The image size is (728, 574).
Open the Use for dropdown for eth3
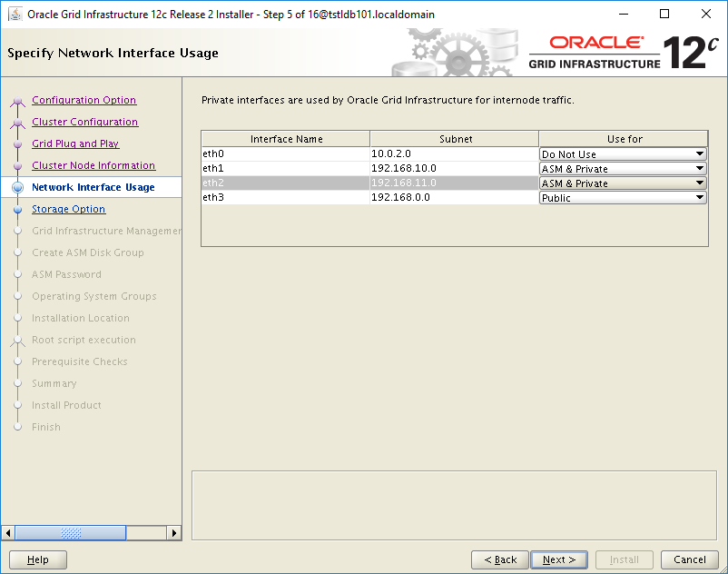(x=623, y=198)
